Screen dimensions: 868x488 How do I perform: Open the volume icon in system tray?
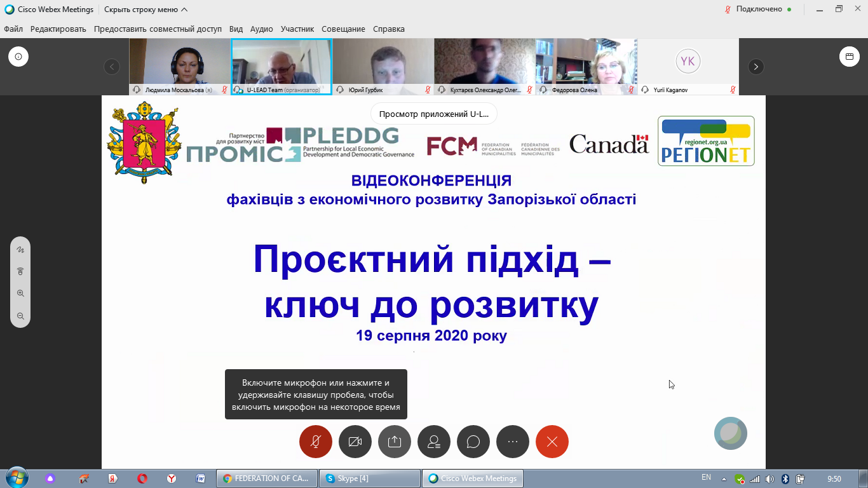pyautogui.click(x=770, y=478)
